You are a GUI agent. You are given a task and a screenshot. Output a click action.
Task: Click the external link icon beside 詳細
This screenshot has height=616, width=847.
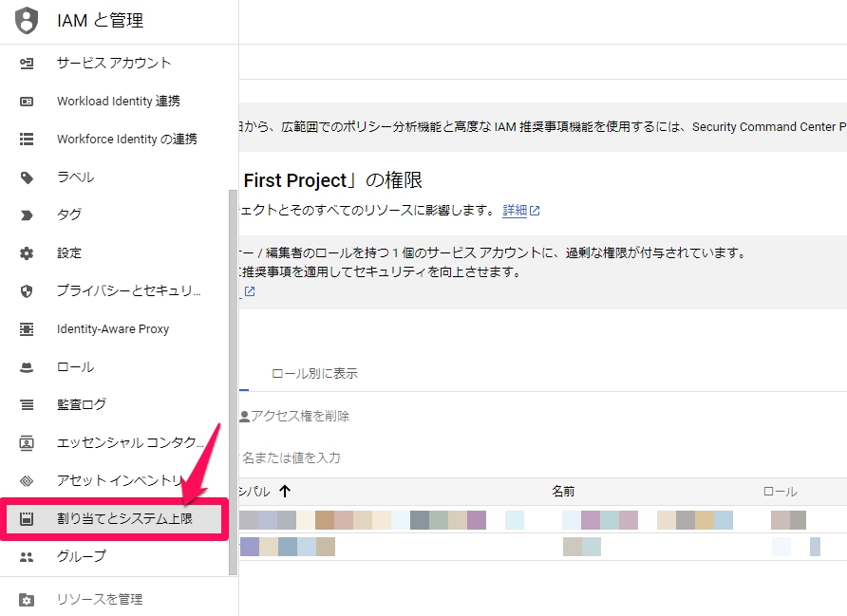[x=535, y=211]
